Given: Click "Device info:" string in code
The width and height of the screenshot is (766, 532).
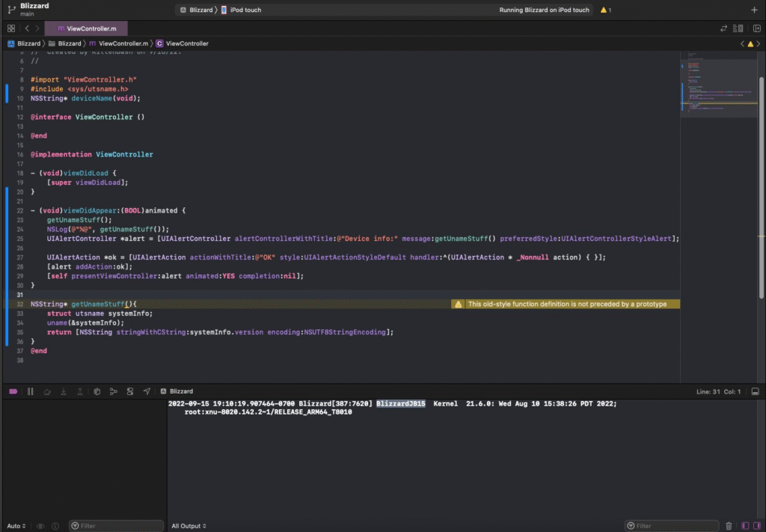Looking at the screenshot, I should tap(369, 239).
